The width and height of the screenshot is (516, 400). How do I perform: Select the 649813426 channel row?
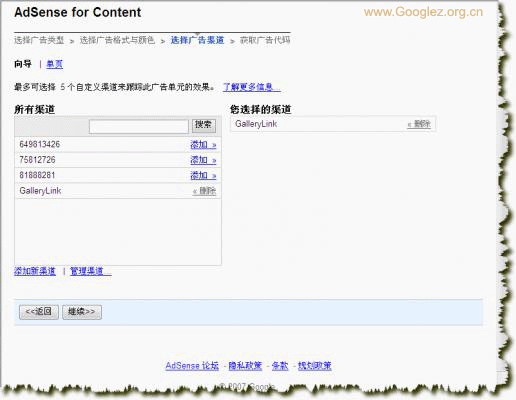click(x=118, y=145)
